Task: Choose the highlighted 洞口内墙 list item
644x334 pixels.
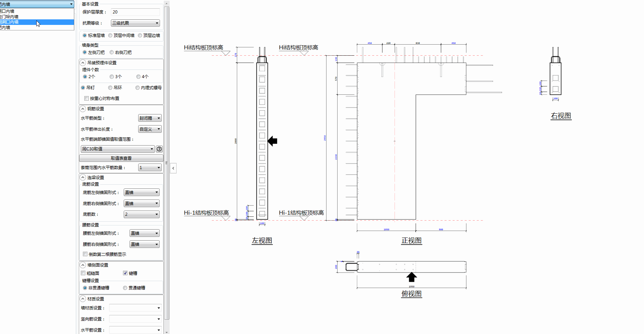Action: click(10, 22)
